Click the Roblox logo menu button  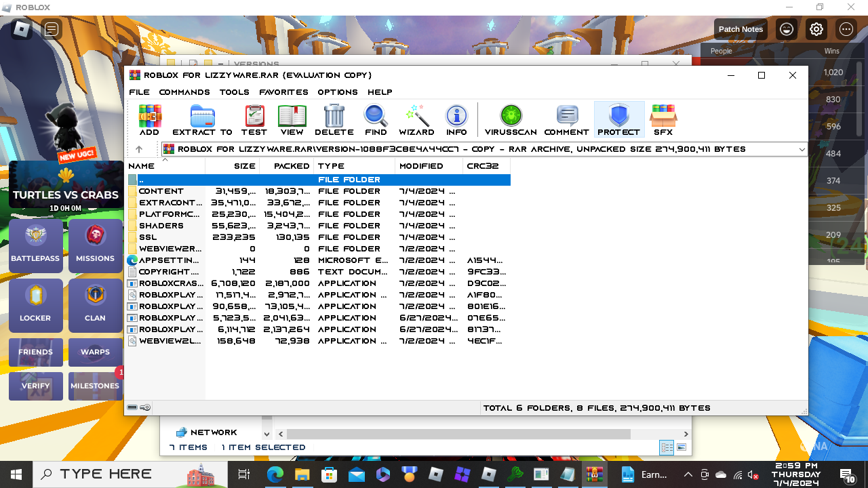(x=22, y=29)
